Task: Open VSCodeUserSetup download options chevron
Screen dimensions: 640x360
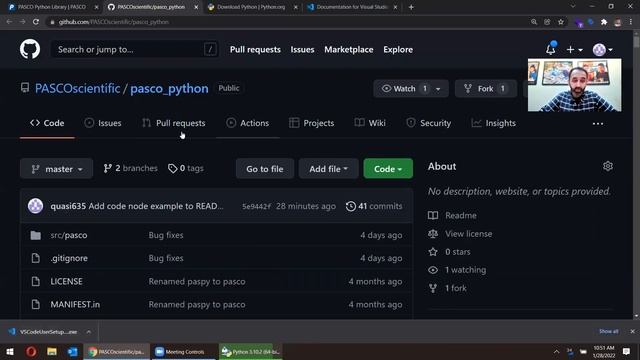Action: [x=89, y=332]
